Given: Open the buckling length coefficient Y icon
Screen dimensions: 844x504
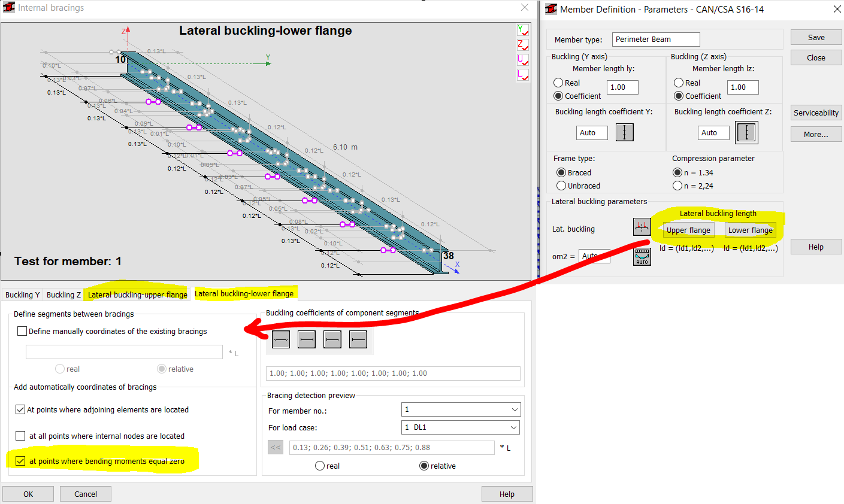Looking at the screenshot, I should (624, 132).
